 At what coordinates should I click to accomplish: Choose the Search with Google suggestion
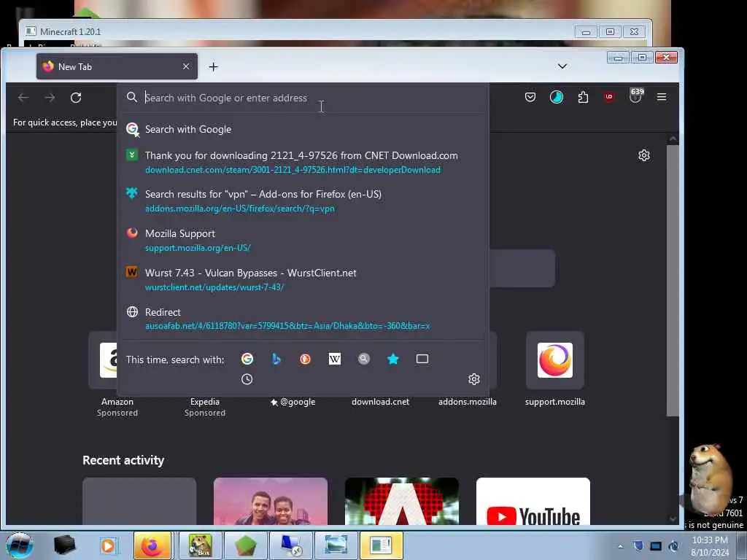(x=303, y=129)
